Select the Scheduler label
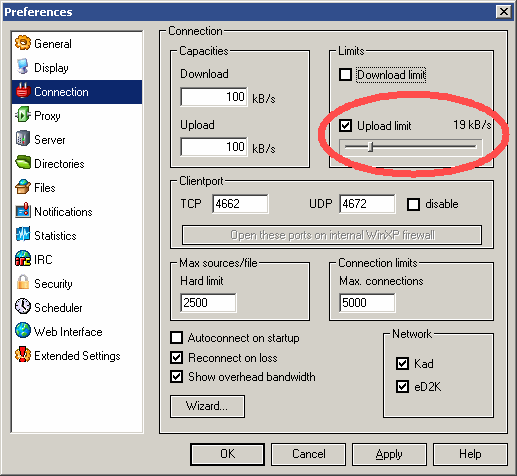 point(58,307)
